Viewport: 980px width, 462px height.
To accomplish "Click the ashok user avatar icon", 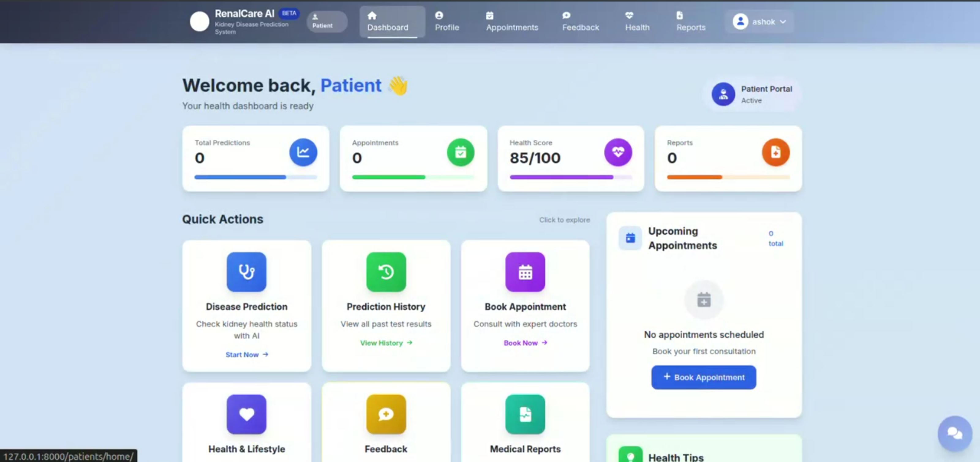I will pyautogui.click(x=740, y=22).
